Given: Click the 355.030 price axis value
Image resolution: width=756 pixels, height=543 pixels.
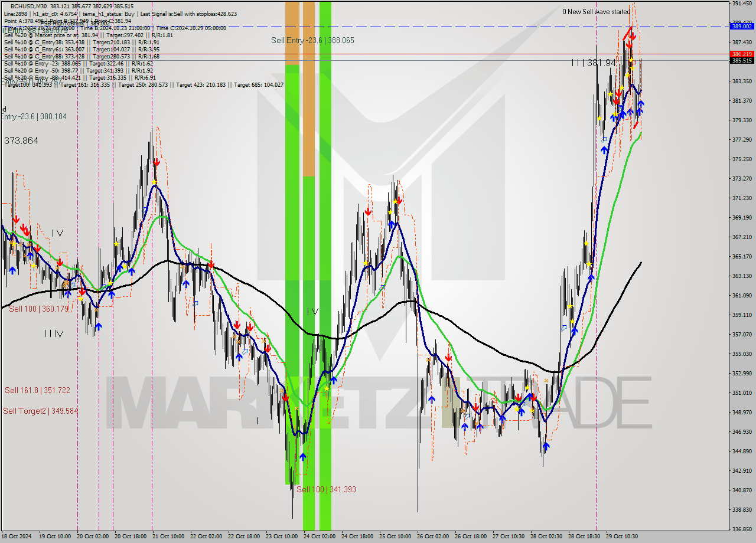Looking at the screenshot, I should click(742, 354).
